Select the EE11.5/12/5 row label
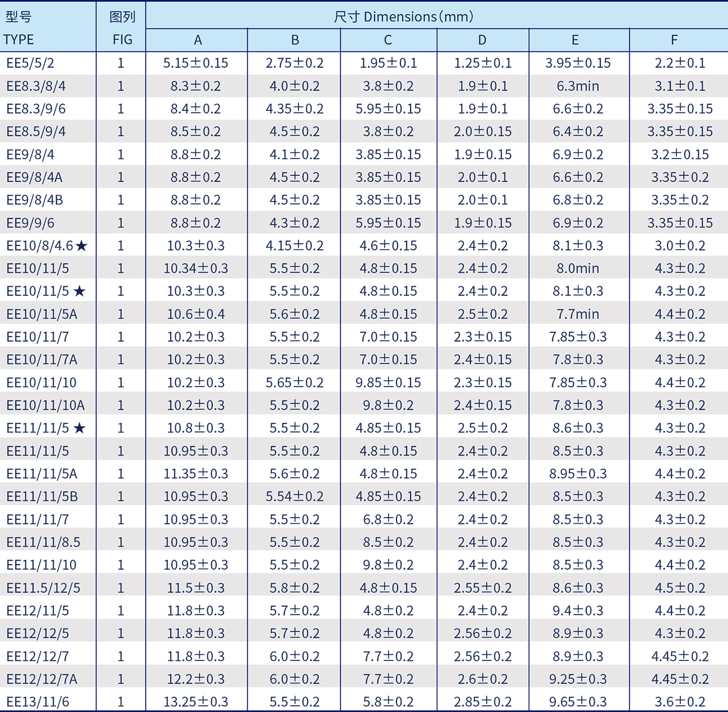This screenshot has height=712, width=728. [43, 588]
